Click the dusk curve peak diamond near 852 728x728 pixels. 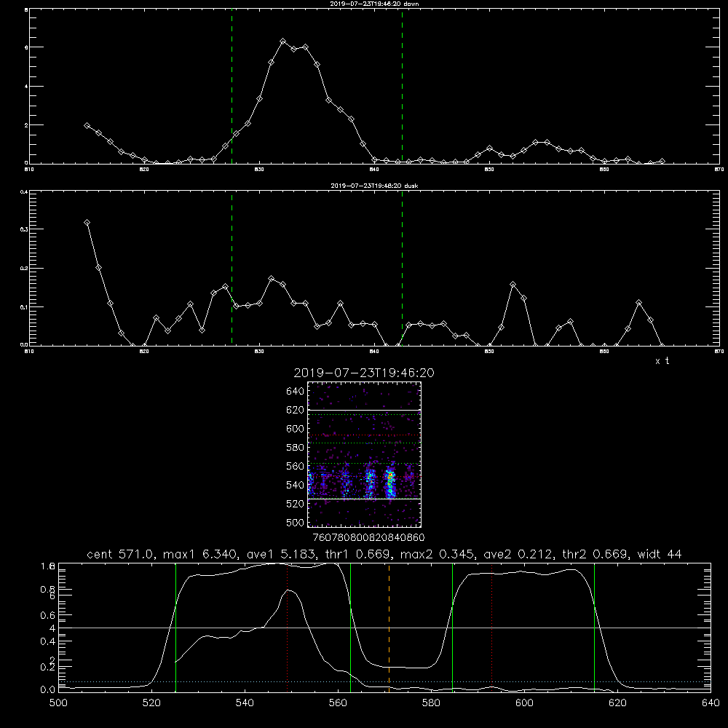click(x=513, y=284)
